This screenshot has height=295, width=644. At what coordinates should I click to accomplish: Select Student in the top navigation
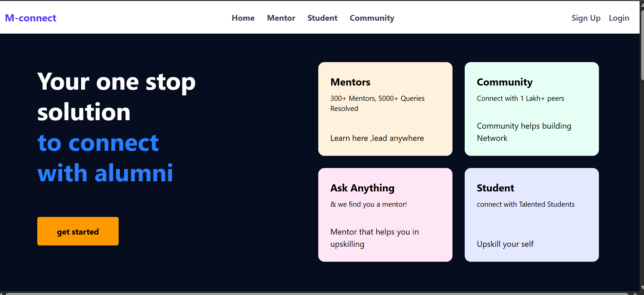click(x=322, y=18)
